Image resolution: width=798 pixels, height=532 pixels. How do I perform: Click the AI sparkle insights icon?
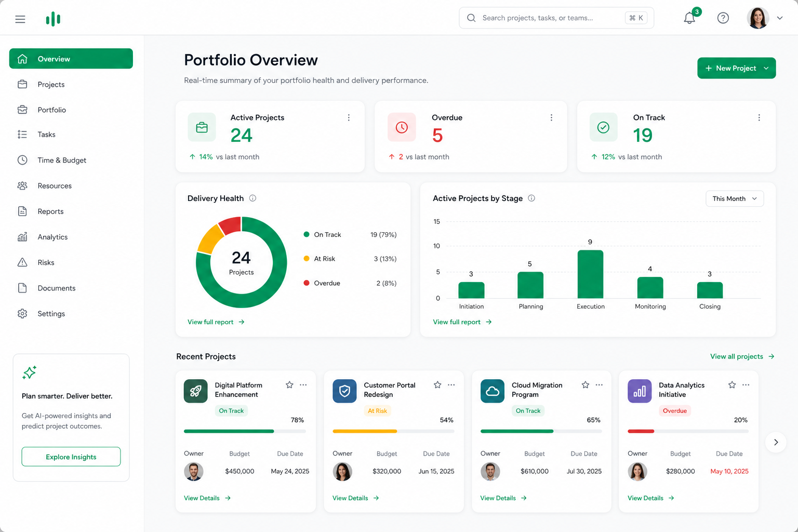(29, 373)
